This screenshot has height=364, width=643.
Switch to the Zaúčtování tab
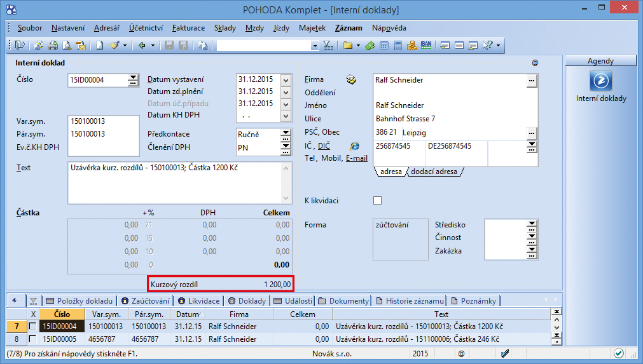(146, 301)
